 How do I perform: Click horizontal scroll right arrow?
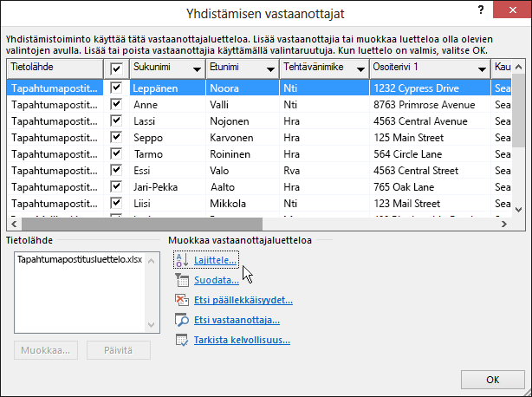pyautogui.click(x=504, y=224)
